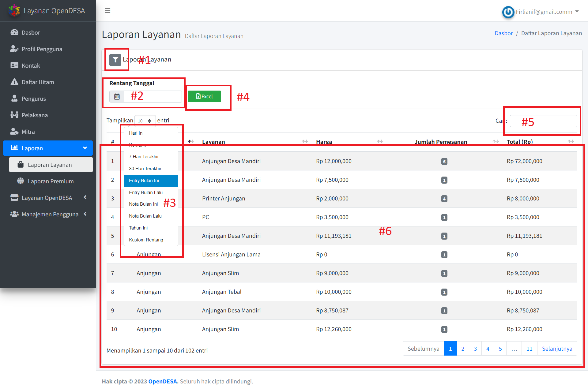This screenshot has height=392, width=588.
Task: Select Nota Bulan Ini range option
Action: point(151,204)
